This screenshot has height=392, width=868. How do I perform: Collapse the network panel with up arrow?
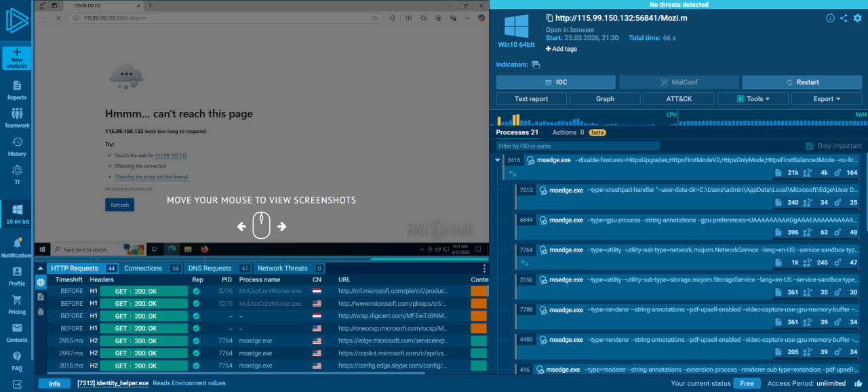click(x=41, y=268)
